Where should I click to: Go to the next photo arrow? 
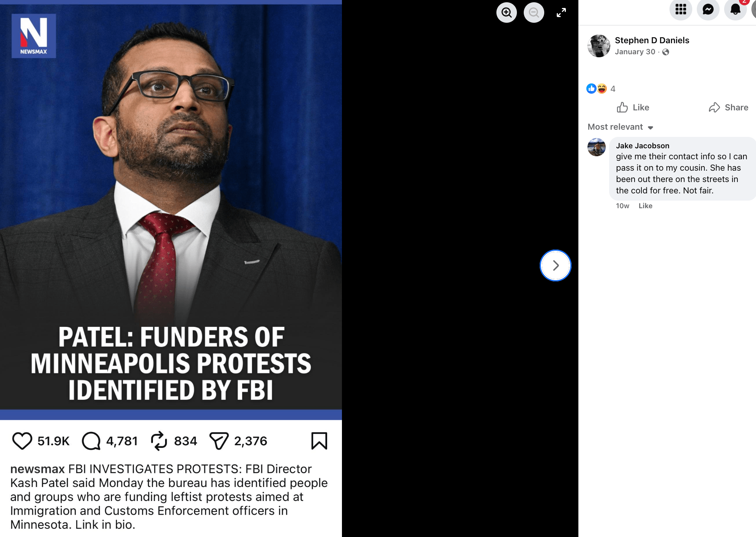coord(556,265)
